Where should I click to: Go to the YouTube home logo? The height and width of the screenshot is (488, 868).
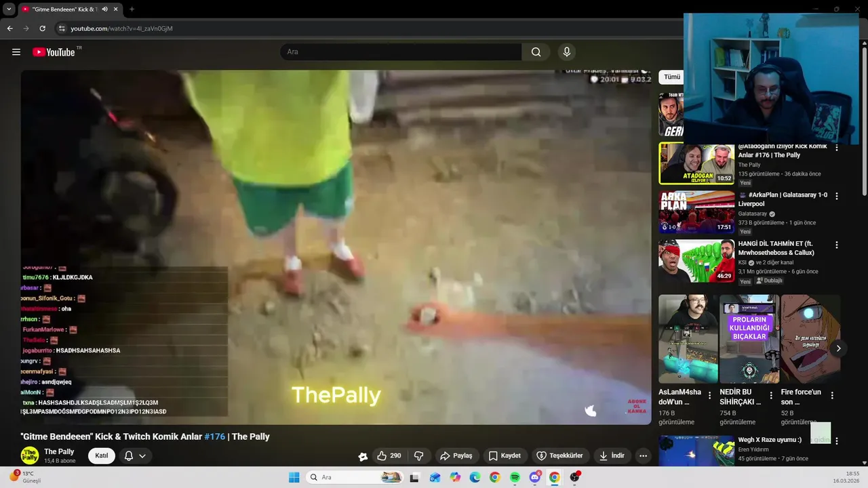pyautogui.click(x=54, y=52)
